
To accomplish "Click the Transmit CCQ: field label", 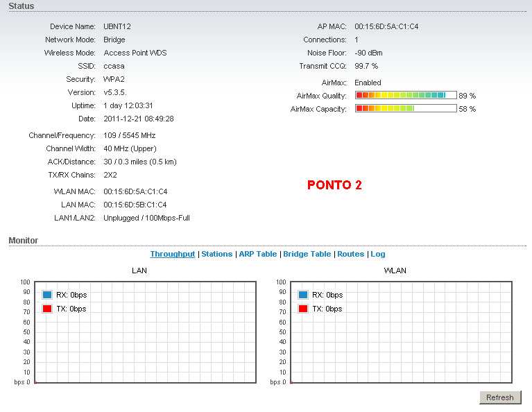I will (x=323, y=66).
